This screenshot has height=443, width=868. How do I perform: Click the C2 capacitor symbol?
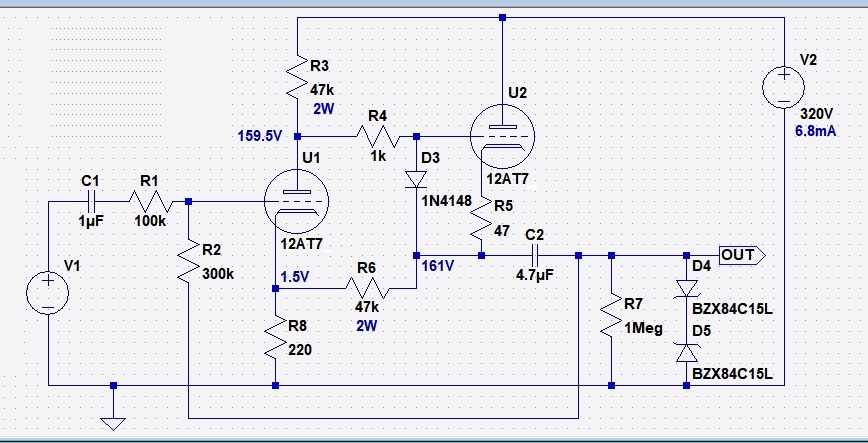[x=535, y=255]
